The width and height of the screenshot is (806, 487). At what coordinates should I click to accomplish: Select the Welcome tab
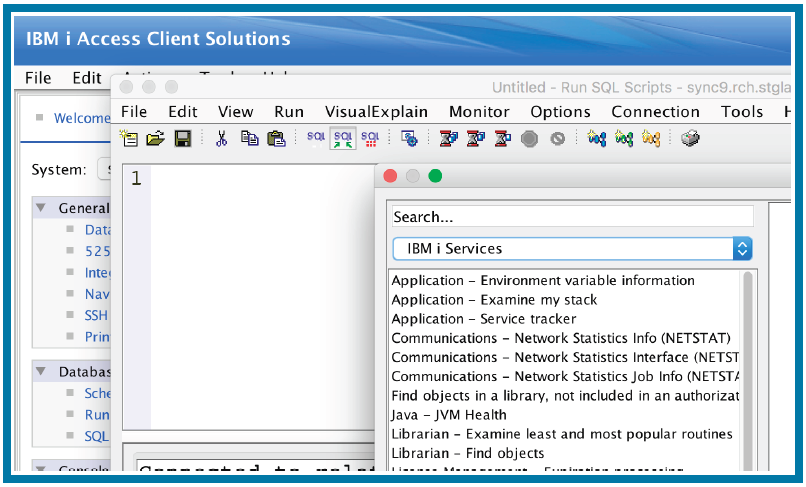point(80,118)
